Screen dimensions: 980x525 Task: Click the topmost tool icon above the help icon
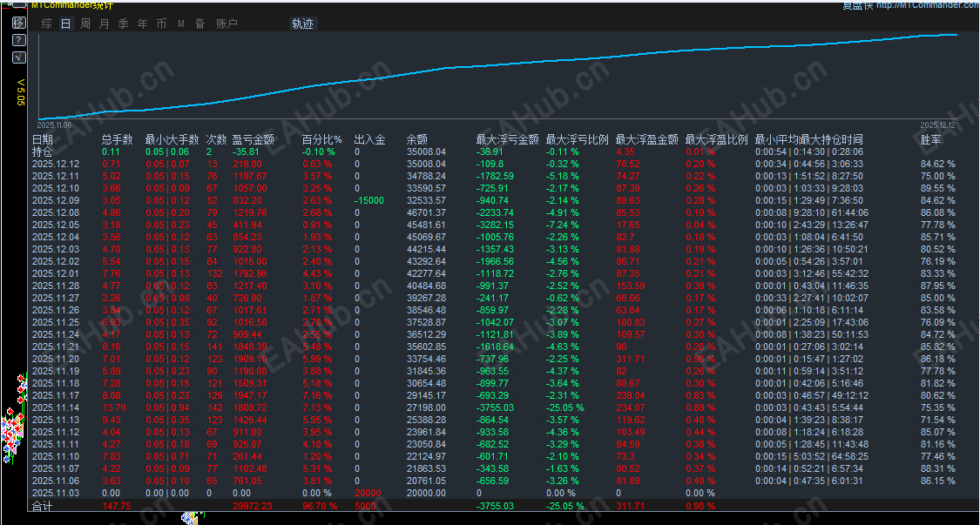click(18, 24)
